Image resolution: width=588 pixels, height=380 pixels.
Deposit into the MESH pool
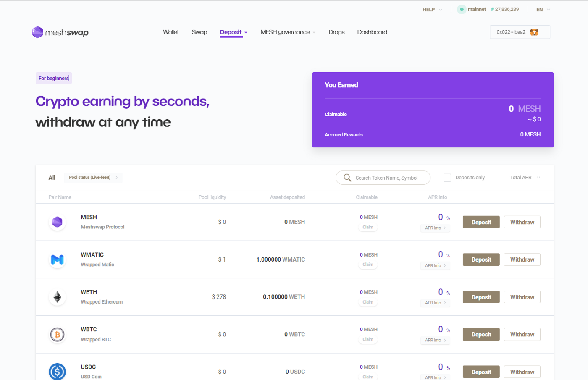pyautogui.click(x=481, y=222)
